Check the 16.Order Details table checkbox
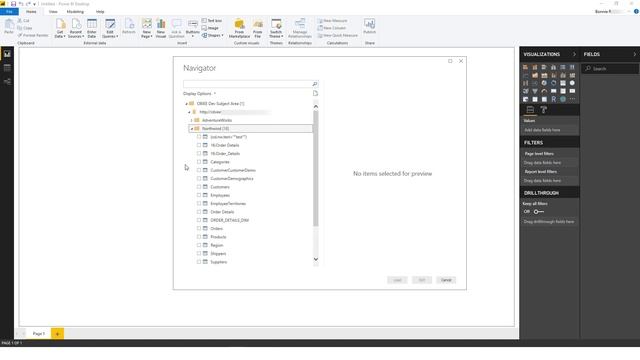Viewport: 640px width, 360px height. point(199,145)
